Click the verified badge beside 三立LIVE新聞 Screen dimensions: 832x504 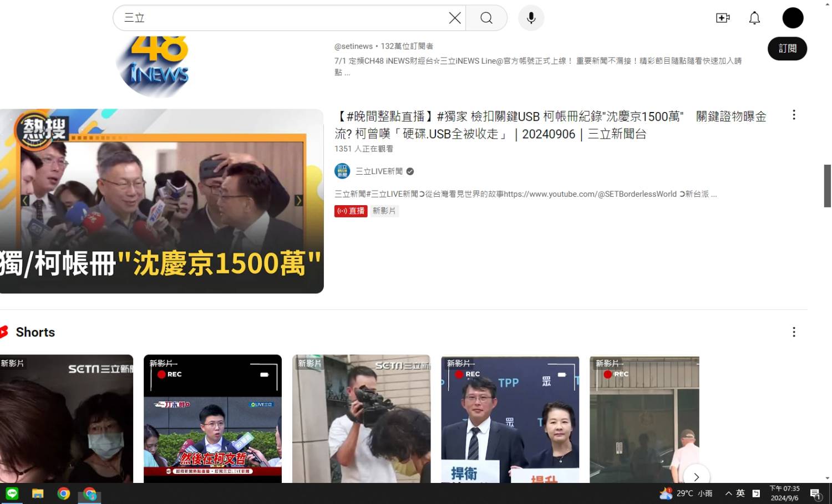coord(410,171)
